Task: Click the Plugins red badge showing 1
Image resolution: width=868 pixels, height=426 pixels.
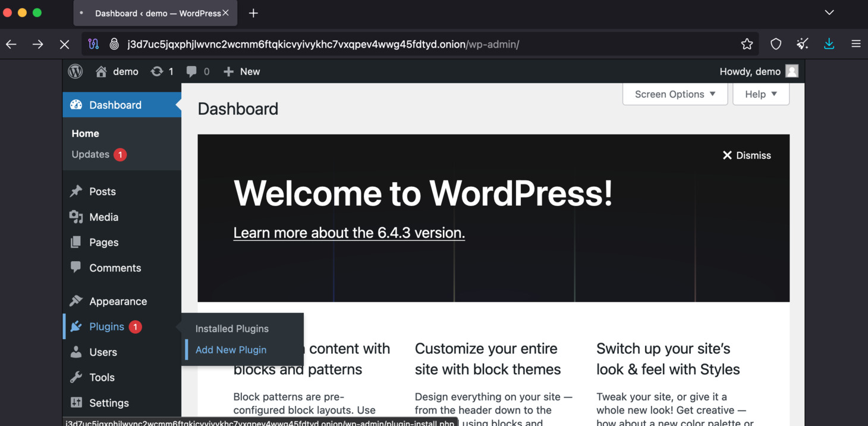Action: 136,327
